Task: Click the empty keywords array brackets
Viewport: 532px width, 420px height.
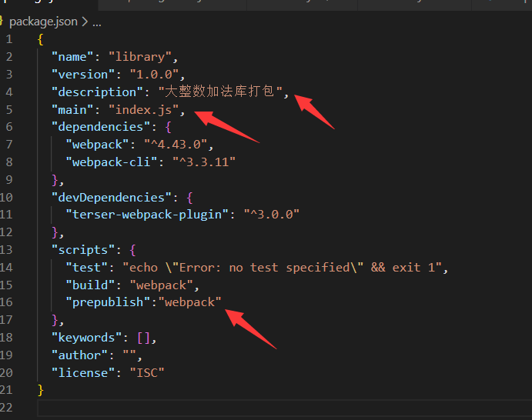Action: click(x=143, y=338)
